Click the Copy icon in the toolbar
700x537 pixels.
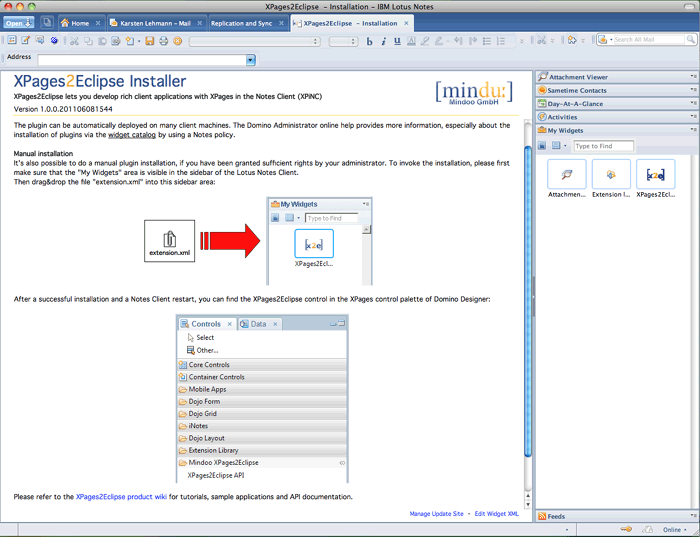[x=88, y=41]
